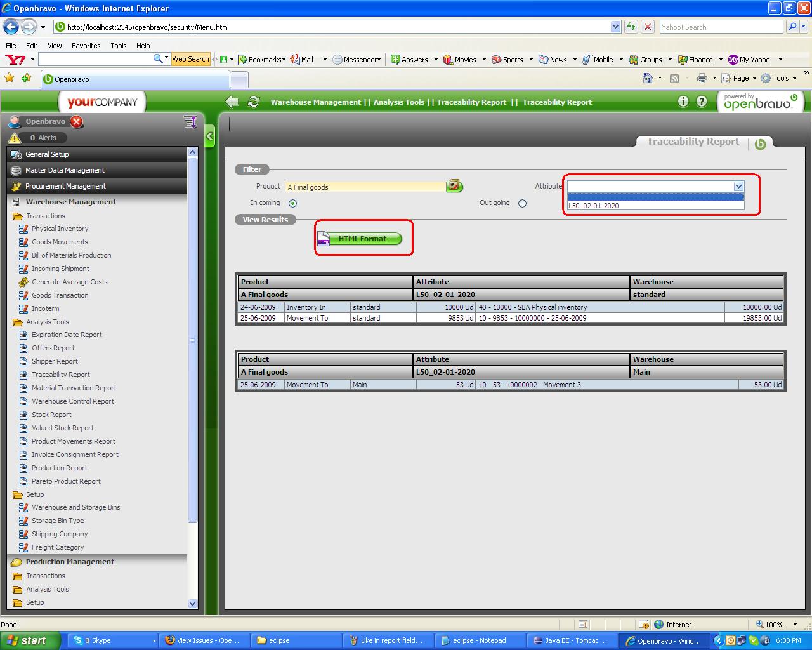
Task: Select the Out going radio button
Action: pyautogui.click(x=522, y=204)
